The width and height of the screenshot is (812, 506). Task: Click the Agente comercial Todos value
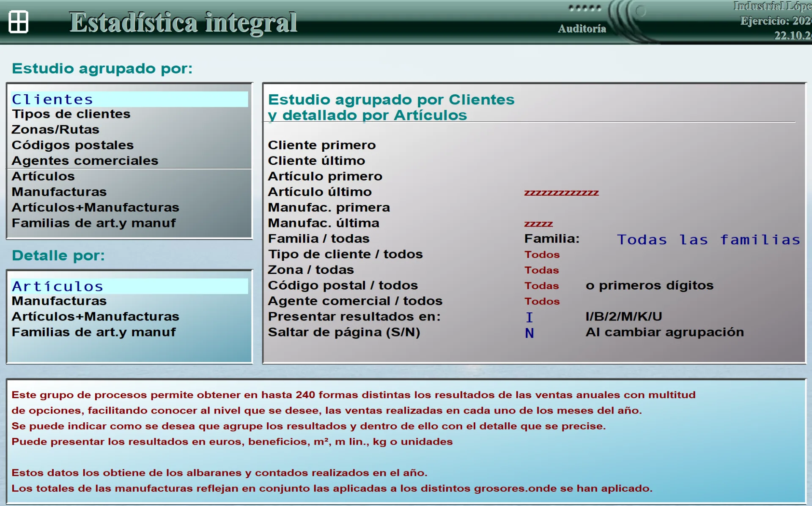[542, 302]
